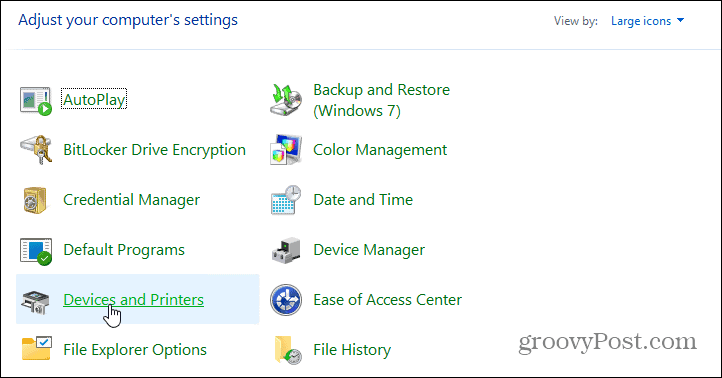Open Device Manager link
The height and width of the screenshot is (378, 722).
369,250
